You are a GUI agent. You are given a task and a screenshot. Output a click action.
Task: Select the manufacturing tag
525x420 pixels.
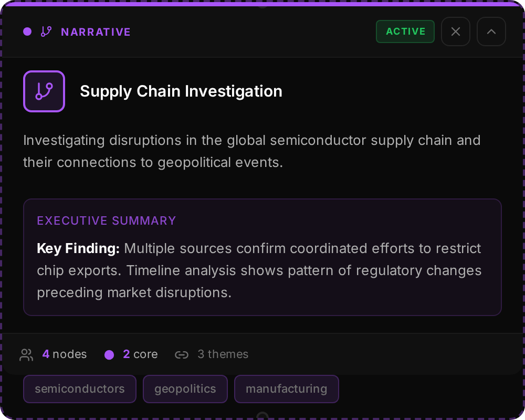click(x=287, y=389)
